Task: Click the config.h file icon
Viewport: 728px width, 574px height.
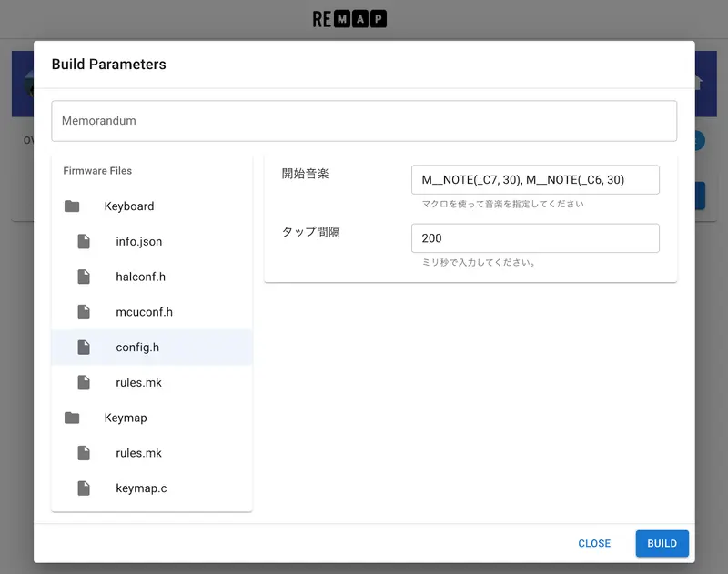Action: [x=84, y=347]
